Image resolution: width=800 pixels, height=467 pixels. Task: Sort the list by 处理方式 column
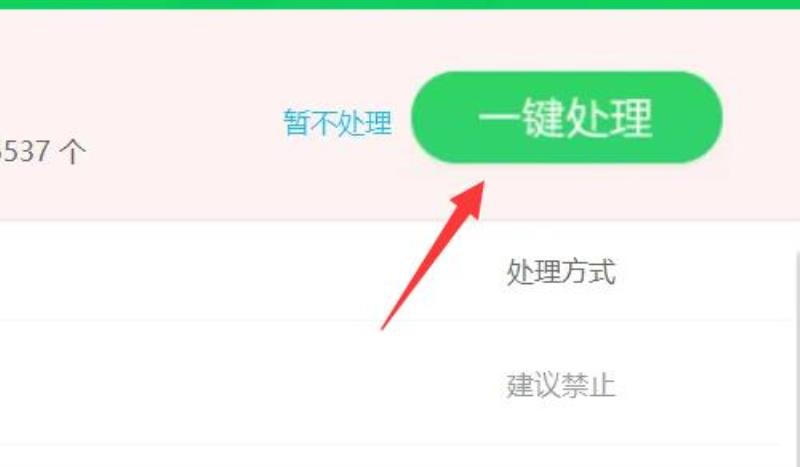pos(561,272)
